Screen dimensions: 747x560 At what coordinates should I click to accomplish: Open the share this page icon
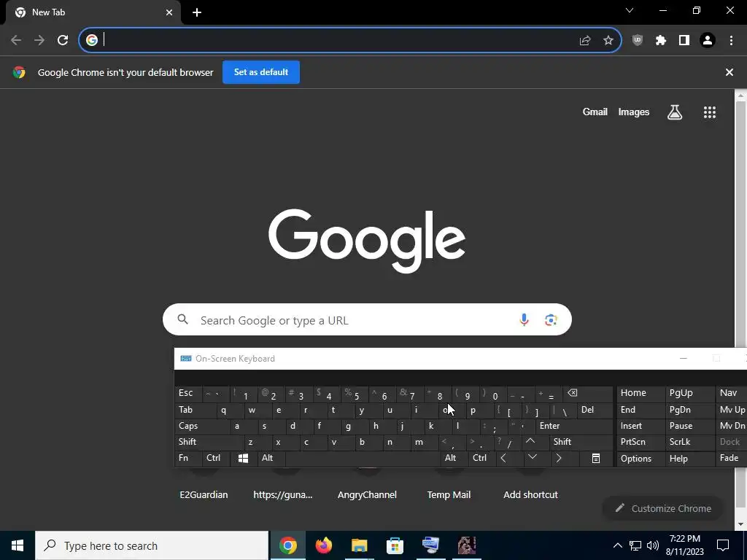585,41
